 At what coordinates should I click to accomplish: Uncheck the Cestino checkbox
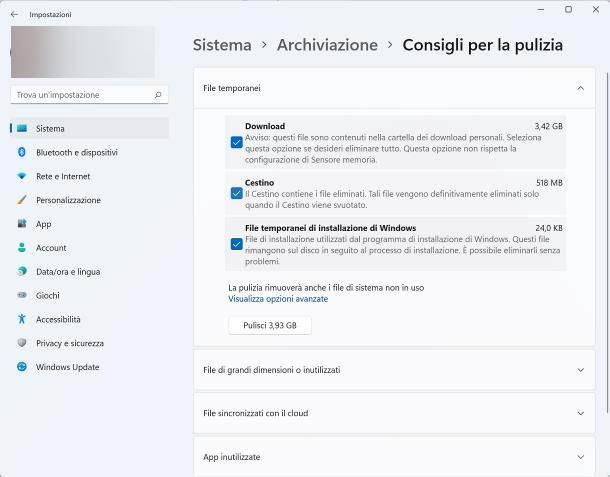(x=237, y=193)
